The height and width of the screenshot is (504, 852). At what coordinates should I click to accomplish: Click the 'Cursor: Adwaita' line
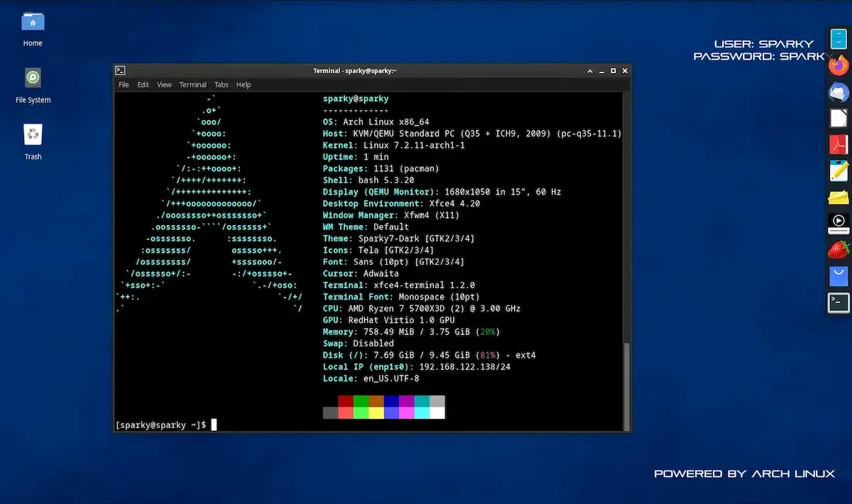[361, 273]
